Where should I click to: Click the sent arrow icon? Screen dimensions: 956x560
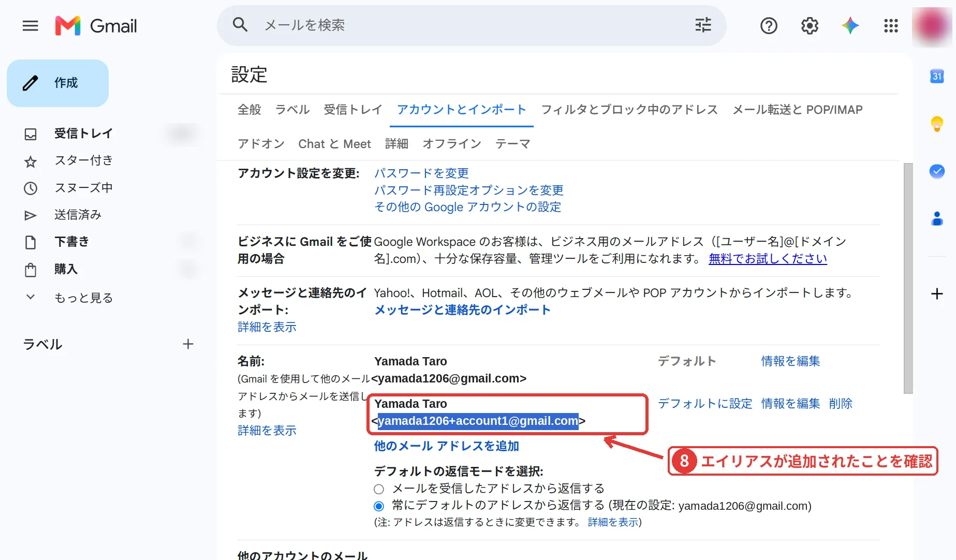(31, 215)
